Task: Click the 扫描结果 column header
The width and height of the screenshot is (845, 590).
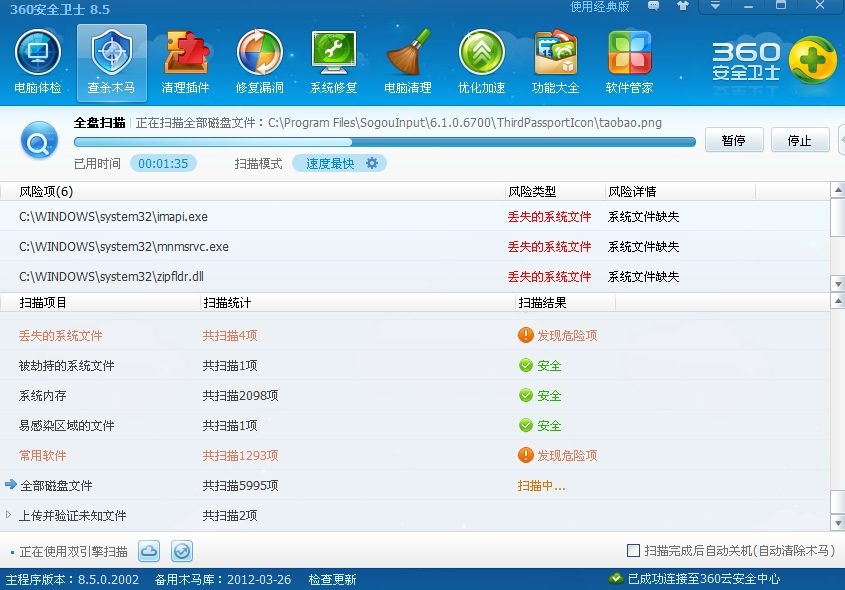Action: 565,302
